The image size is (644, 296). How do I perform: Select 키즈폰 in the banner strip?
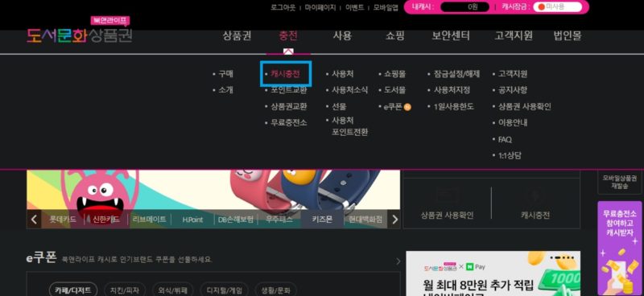coord(322,220)
